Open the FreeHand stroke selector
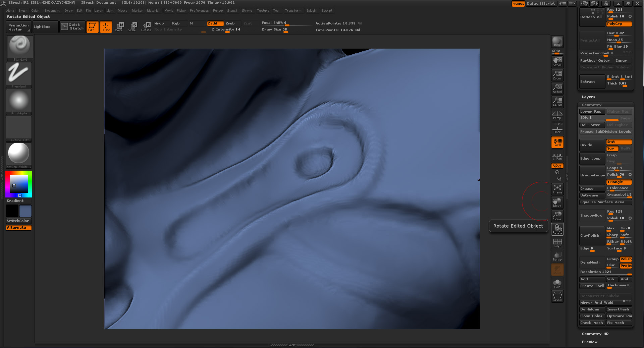 [x=18, y=73]
